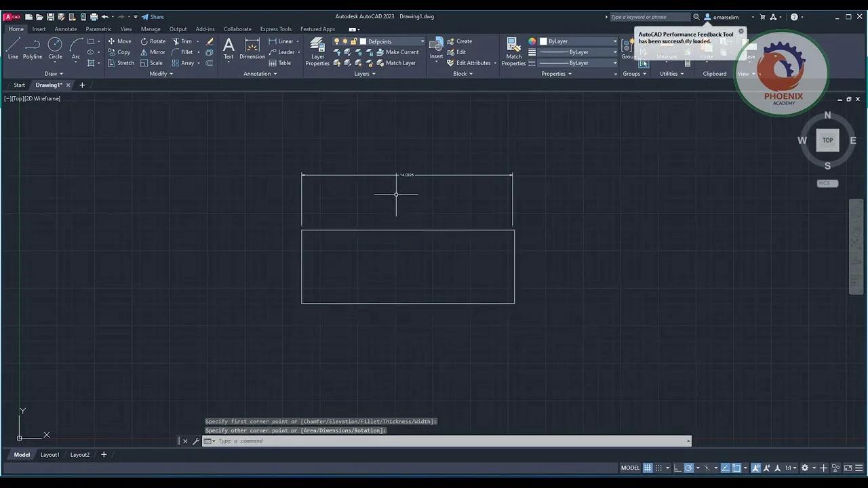Select the Polyline tool

click(33, 49)
